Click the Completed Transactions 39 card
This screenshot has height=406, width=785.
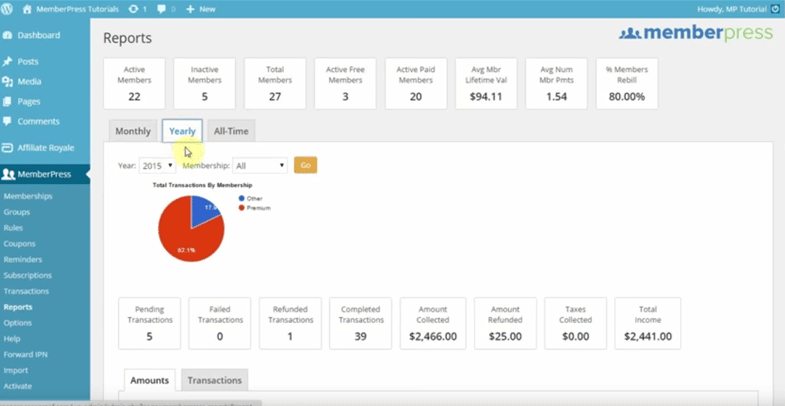[360, 323]
